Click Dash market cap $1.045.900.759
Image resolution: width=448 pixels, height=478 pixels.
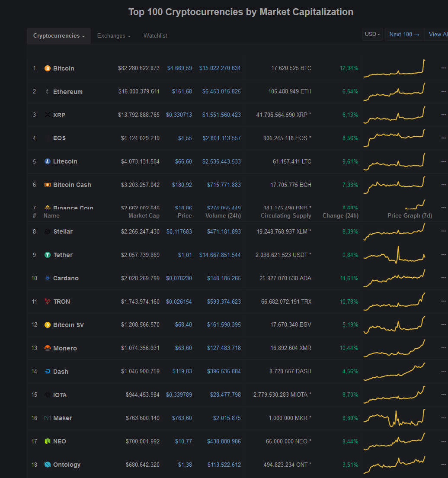[140, 371]
